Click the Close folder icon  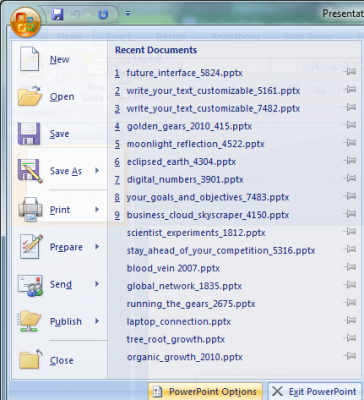[31, 359]
